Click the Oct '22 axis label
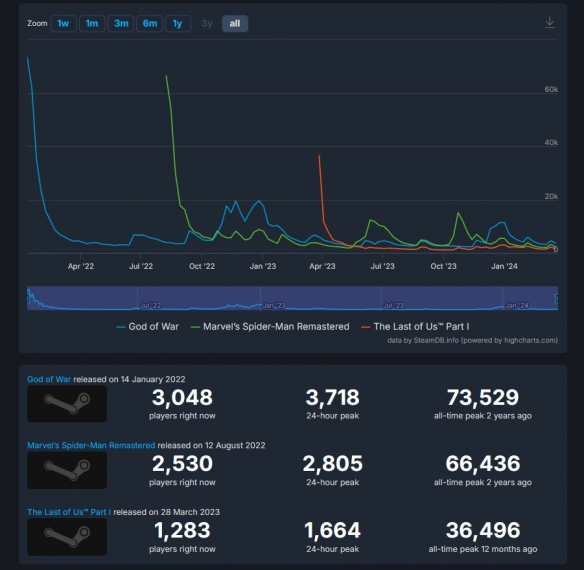The image size is (584, 570). point(202,266)
